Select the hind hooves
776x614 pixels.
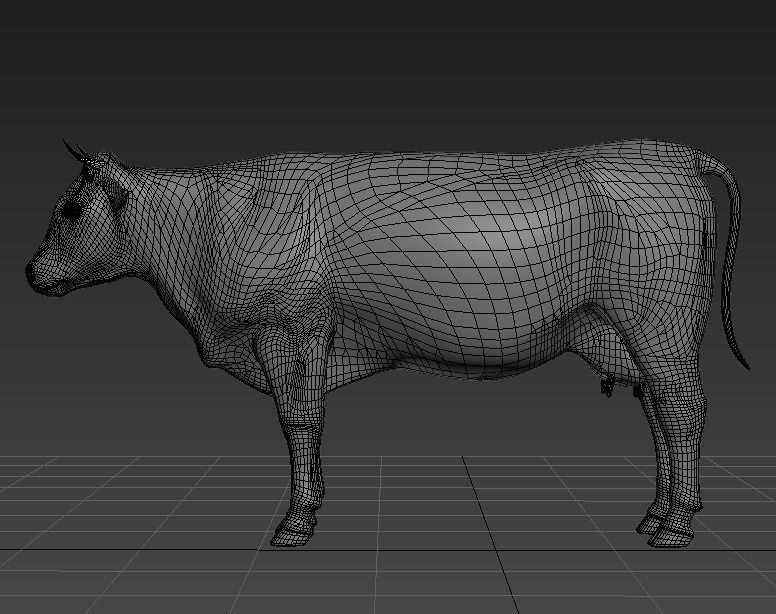pyautogui.click(x=667, y=528)
